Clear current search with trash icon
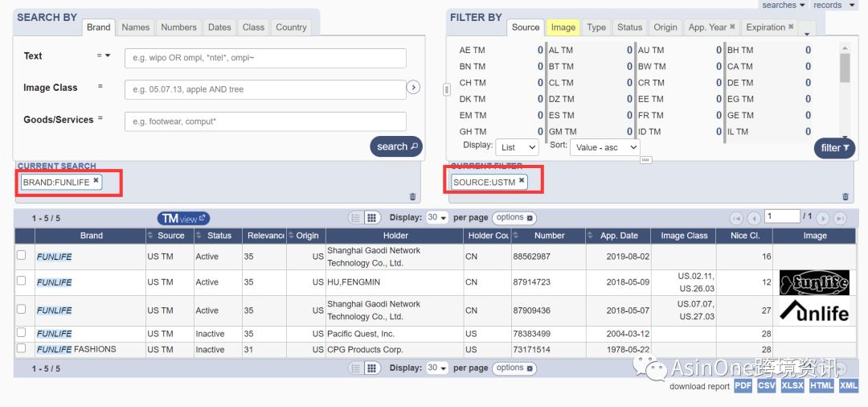This screenshot has height=407, width=868. (x=412, y=196)
